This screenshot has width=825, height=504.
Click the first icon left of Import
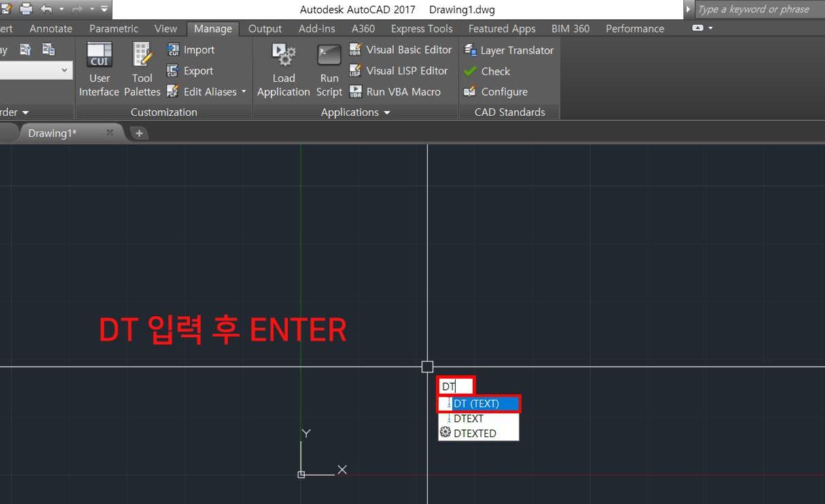tap(173, 50)
